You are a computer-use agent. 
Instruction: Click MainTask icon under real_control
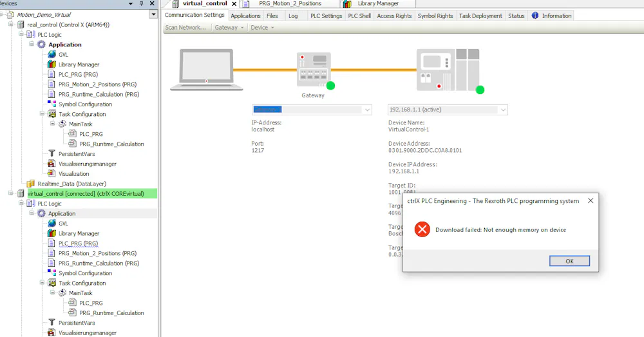(62, 124)
